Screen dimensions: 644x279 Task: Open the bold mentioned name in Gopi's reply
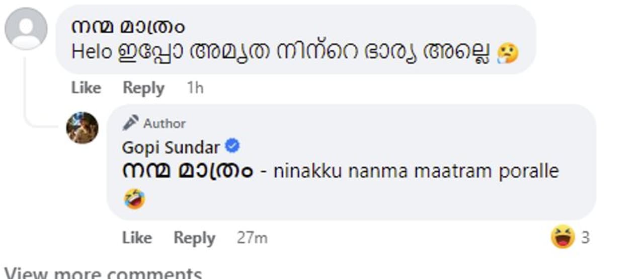tap(187, 171)
